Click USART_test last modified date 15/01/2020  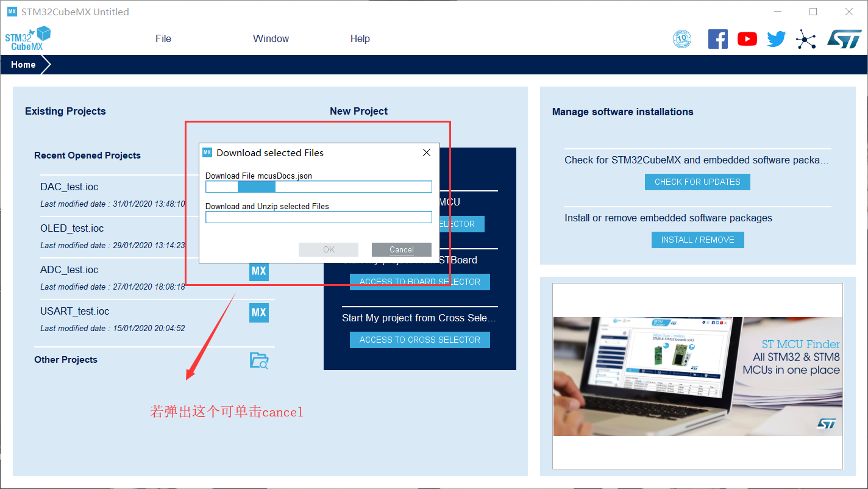pos(113,328)
